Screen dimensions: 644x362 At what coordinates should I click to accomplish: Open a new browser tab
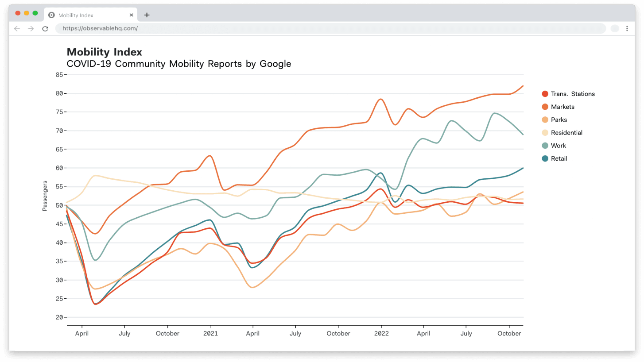click(x=147, y=15)
